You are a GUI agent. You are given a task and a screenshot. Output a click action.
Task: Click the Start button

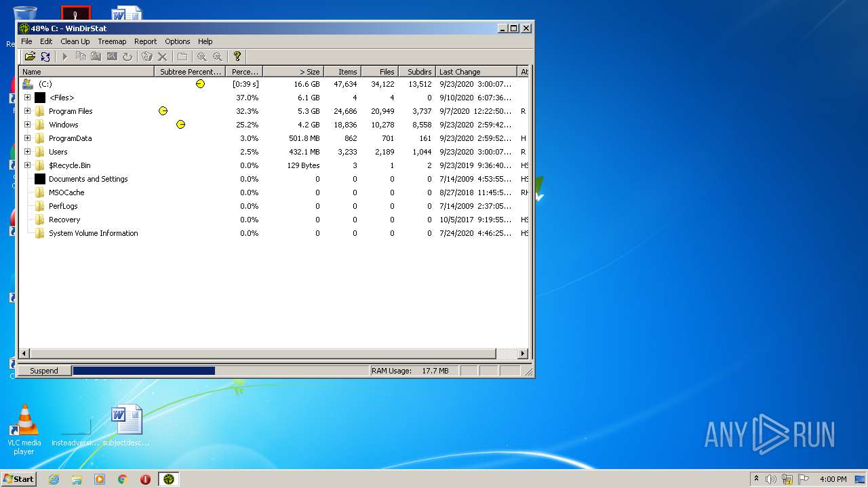click(18, 479)
